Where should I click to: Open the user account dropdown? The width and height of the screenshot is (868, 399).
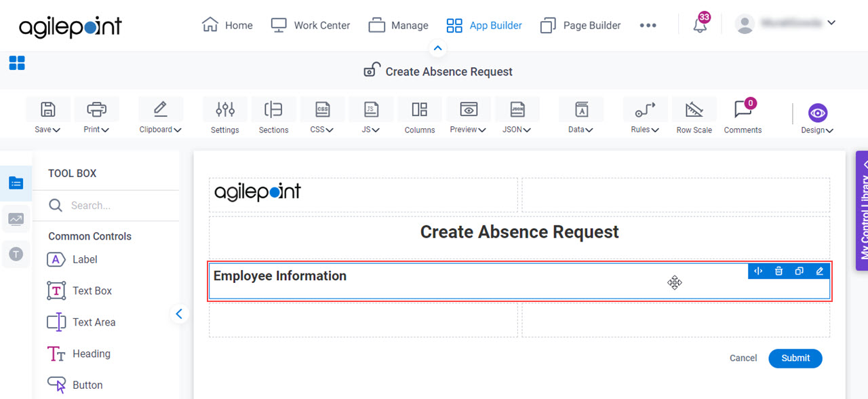point(786,24)
